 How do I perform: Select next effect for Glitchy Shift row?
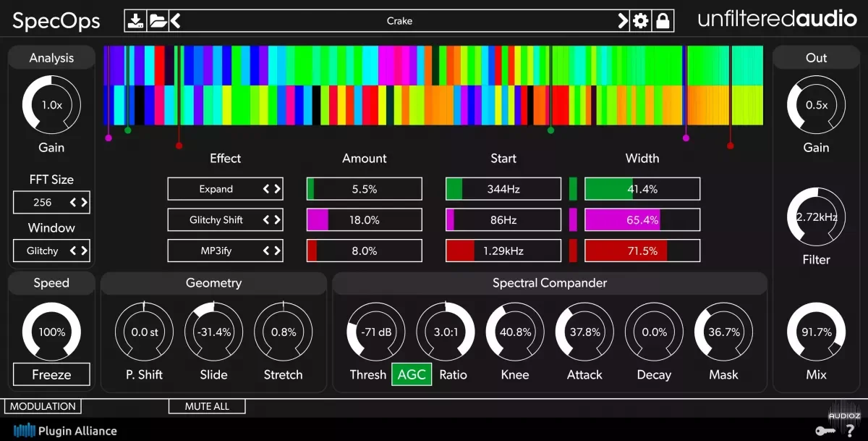(277, 219)
